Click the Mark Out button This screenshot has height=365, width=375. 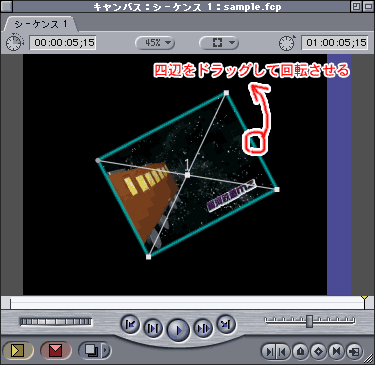pyautogui.click(x=283, y=351)
